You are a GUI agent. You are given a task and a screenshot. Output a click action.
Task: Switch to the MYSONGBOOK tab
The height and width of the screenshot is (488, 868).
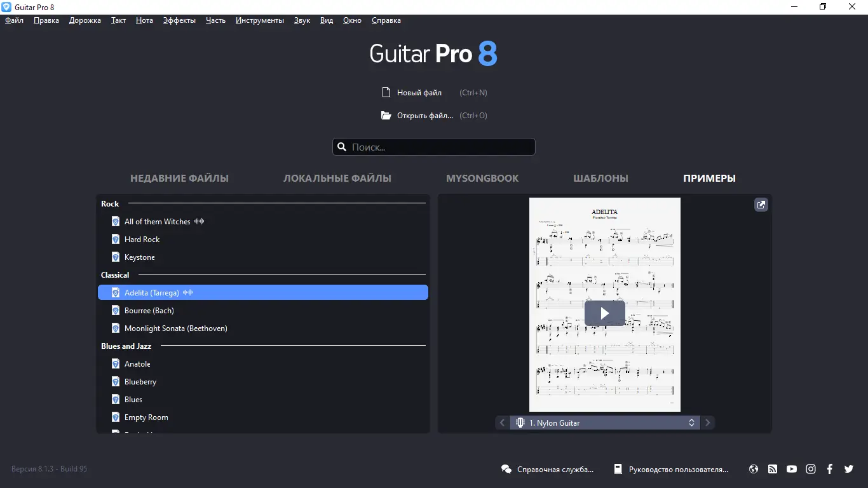click(482, 179)
